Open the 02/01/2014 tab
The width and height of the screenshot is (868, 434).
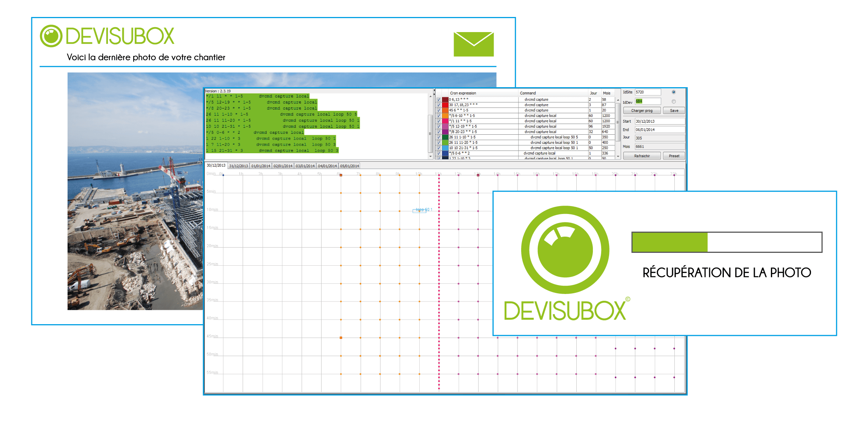click(x=283, y=166)
